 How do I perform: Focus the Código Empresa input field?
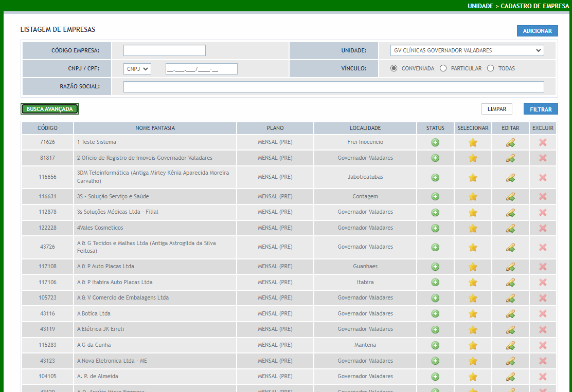point(165,50)
